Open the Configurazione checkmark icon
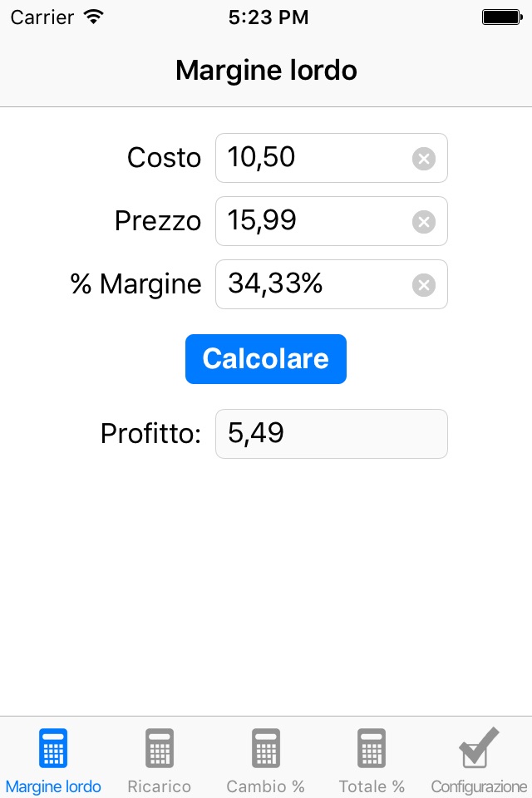The width and height of the screenshot is (532, 798). click(479, 747)
